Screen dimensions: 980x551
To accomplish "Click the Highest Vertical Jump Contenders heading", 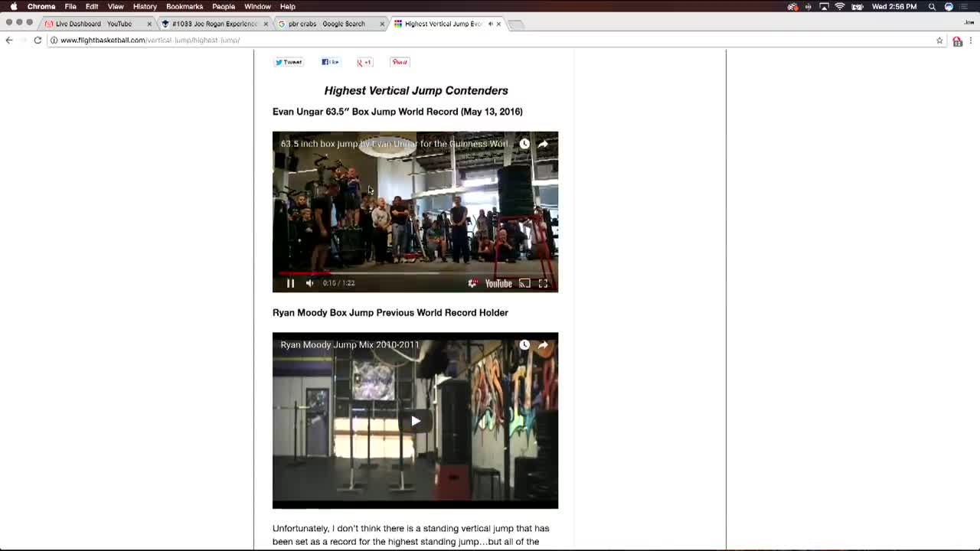I will tap(416, 90).
